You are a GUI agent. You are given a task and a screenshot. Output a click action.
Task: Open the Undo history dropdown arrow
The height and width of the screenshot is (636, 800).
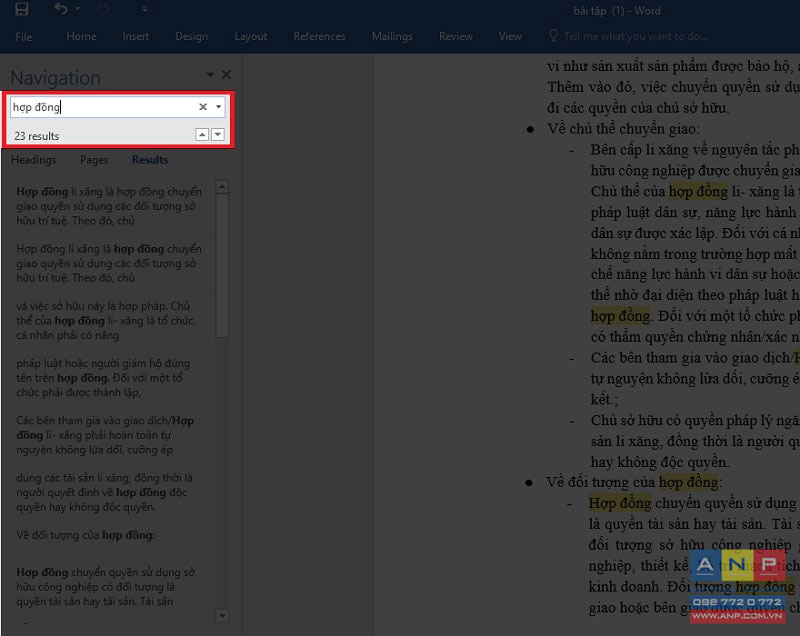click(x=78, y=9)
